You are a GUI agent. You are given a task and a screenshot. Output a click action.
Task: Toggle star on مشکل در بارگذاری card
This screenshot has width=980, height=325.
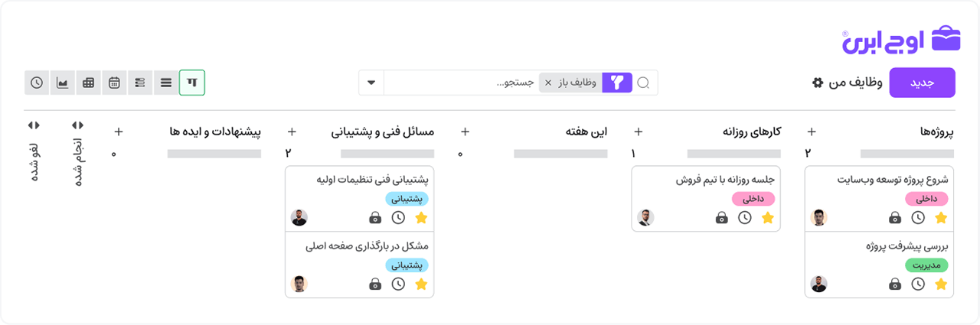pos(420,284)
